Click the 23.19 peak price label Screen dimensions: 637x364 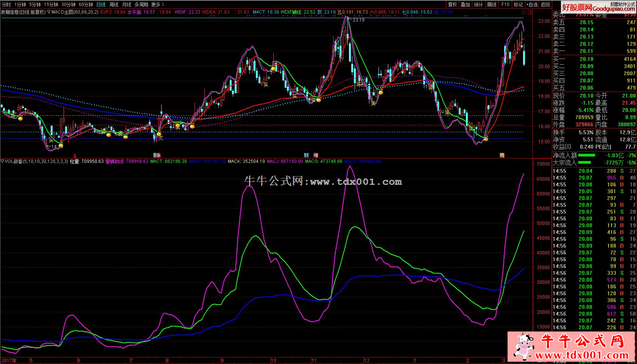point(358,20)
